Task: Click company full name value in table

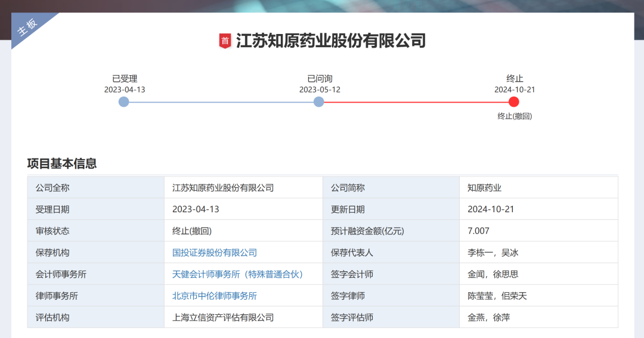Action: point(223,188)
